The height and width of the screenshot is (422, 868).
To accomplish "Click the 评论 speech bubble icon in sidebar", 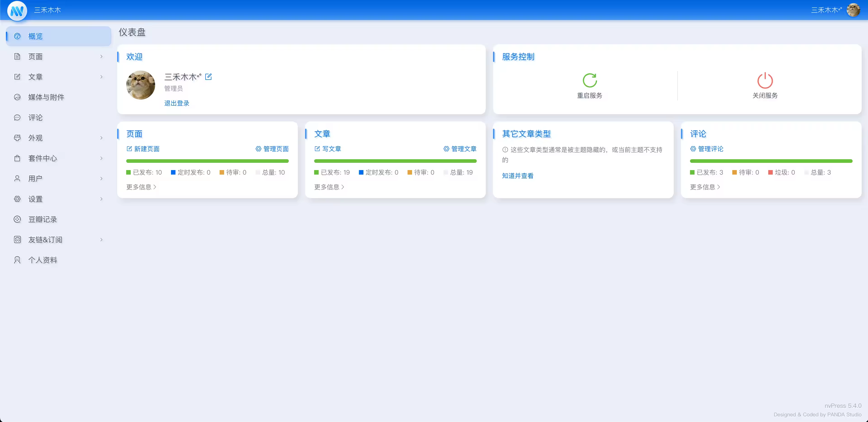I will click(x=17, y=117).
